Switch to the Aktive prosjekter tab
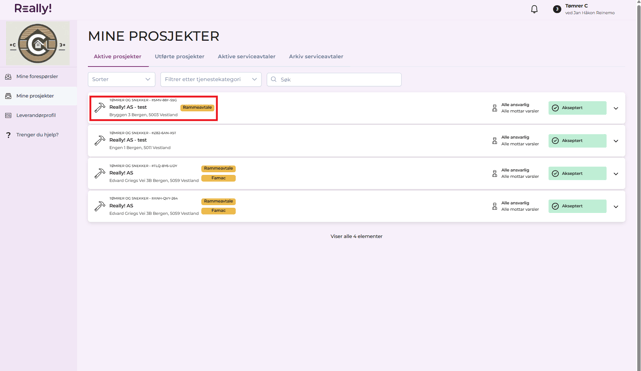Viewport: 641px width, 371px height. click(x=118, y=56)
